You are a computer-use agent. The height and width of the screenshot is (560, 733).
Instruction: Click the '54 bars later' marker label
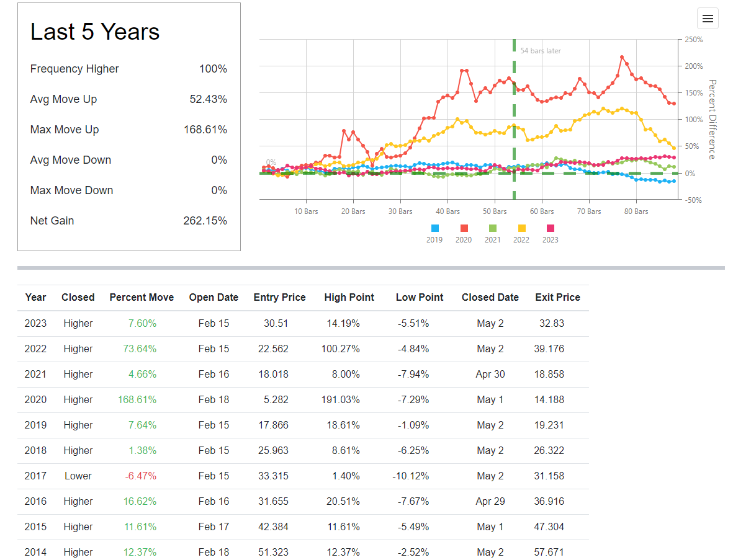[x=541, y=51]
